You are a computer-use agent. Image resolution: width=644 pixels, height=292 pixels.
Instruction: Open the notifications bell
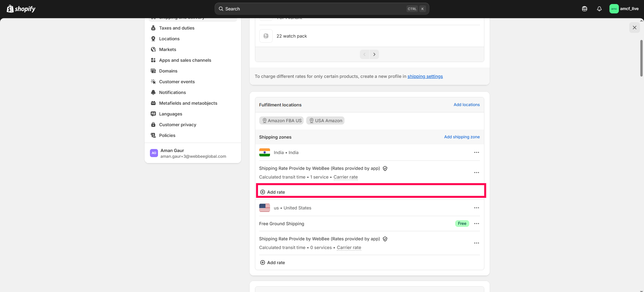tap(599, 9)
